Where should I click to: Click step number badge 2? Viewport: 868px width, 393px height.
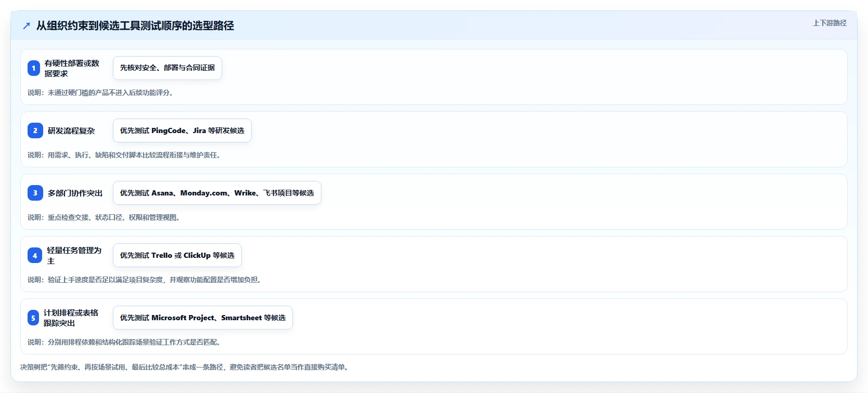[x=35, y=130]
